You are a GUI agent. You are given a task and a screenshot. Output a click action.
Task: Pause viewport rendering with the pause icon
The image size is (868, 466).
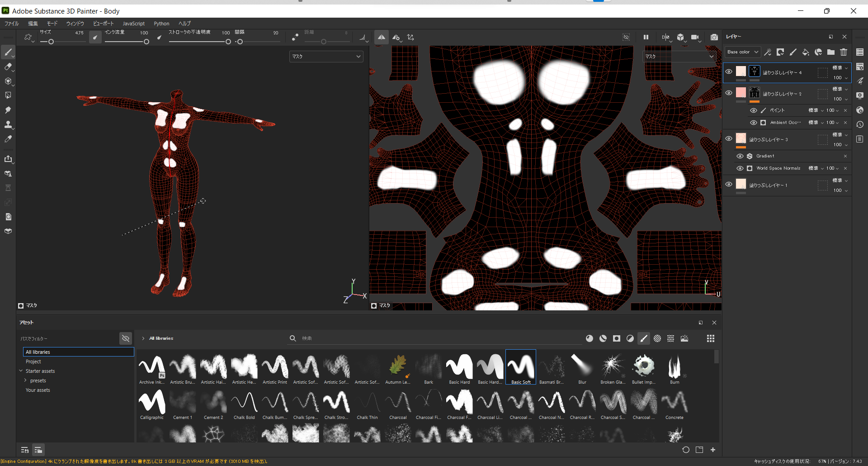click(646, 37)
